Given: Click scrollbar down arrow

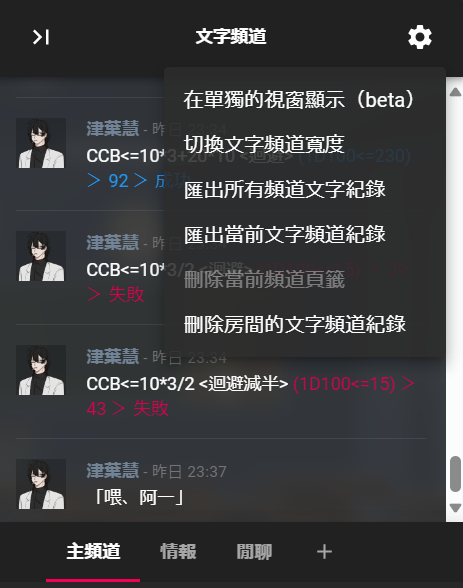Looking at the screenshot, I should [x=455, y=508].
